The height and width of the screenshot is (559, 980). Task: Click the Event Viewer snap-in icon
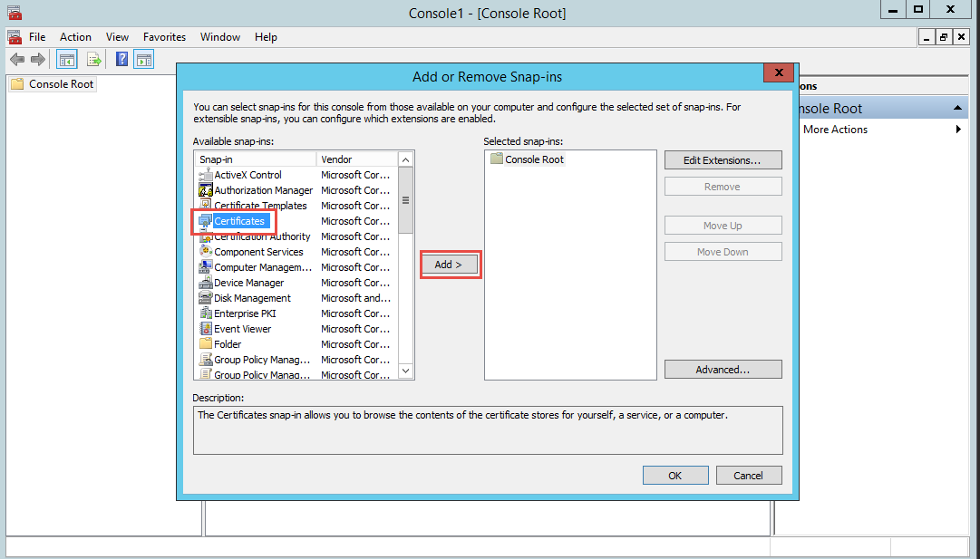pos(206,329)
